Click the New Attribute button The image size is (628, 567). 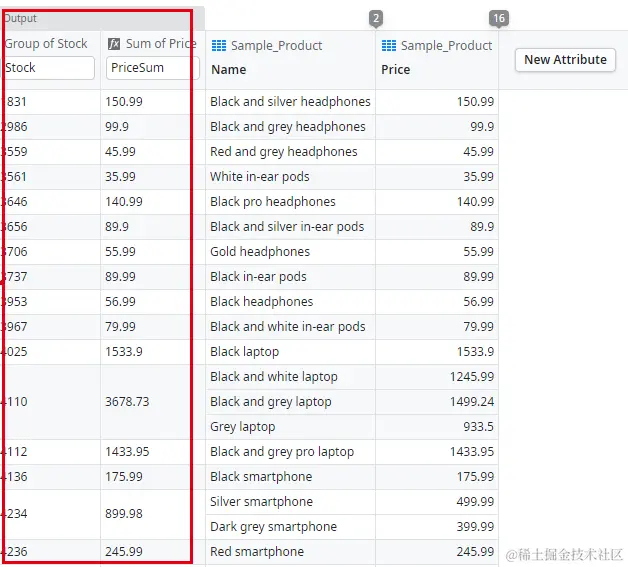click(x=565, y=60)
